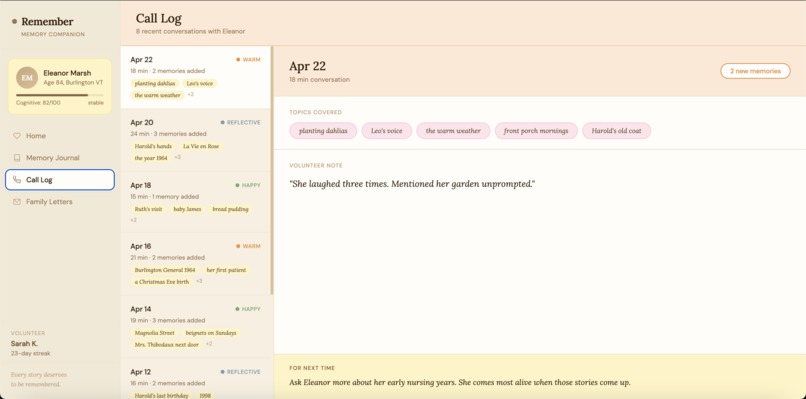Click the La Vie en Rose tag
The height and width of the screenshot is (399, 806).
coord(201,147)
